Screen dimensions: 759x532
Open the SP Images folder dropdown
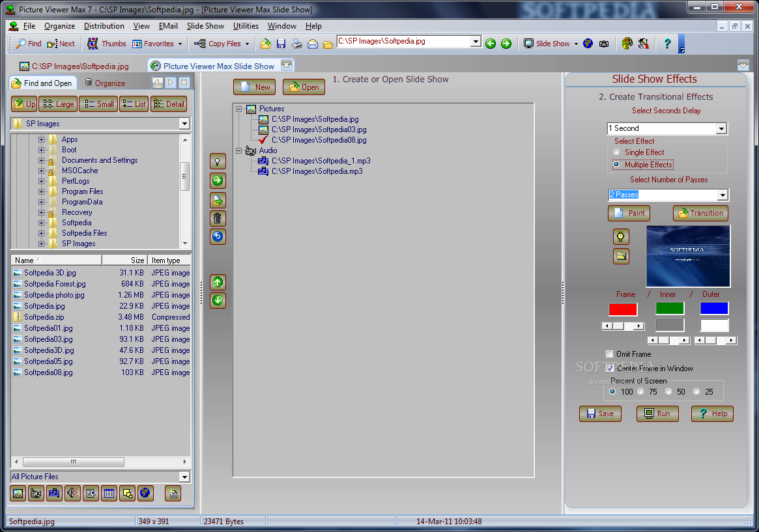coord(184,124)
